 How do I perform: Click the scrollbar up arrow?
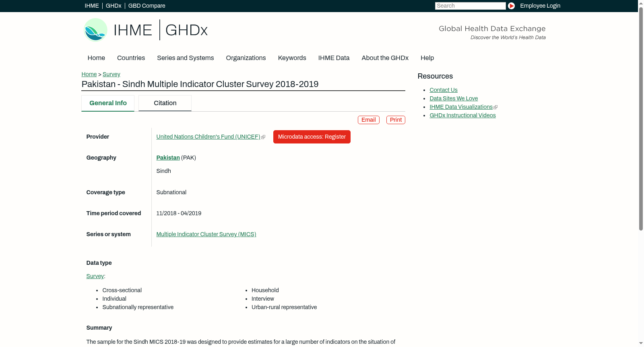point(641,3)
